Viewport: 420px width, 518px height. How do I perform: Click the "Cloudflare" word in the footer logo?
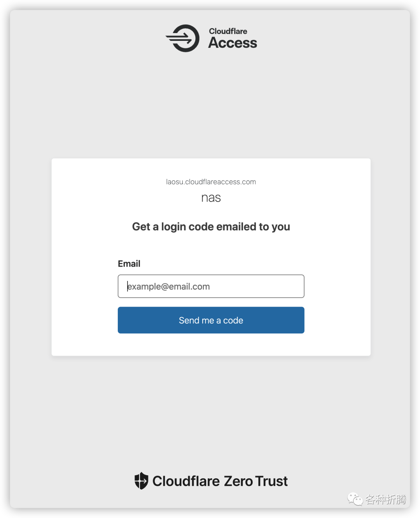click(x=186, y=481)
